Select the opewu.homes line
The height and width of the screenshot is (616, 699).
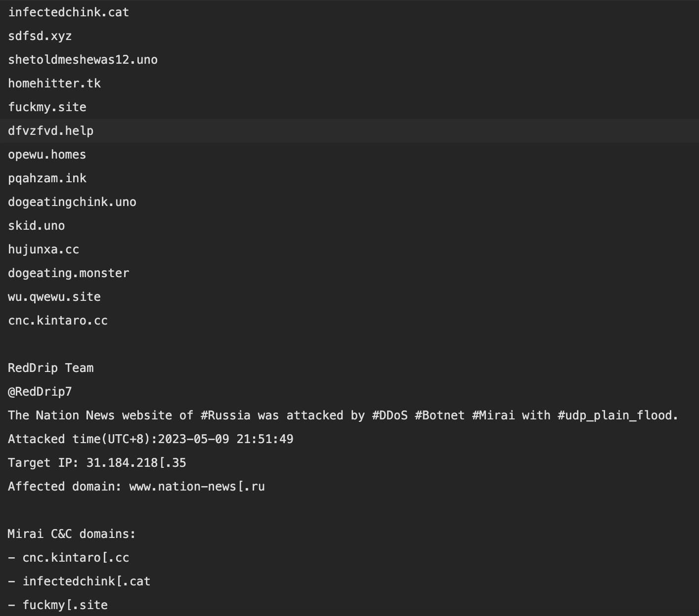(x=47, y=155)
